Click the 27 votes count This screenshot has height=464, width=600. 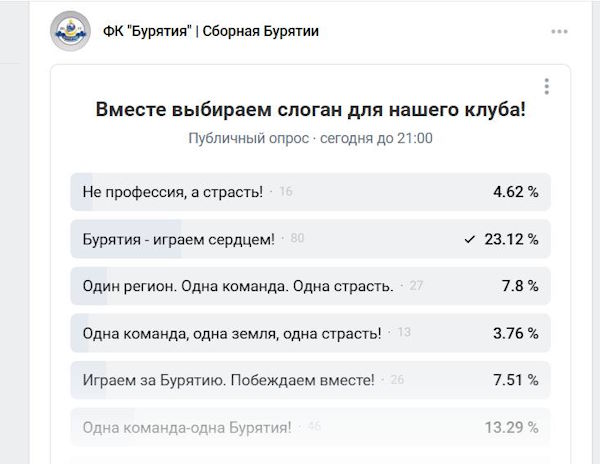[x=416, y=286]
